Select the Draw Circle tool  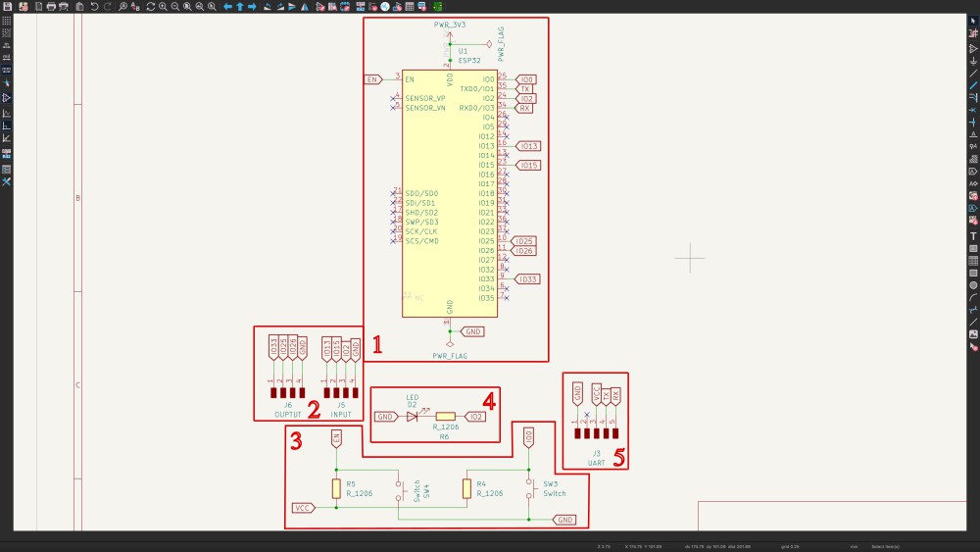click(x=973, y=285)
